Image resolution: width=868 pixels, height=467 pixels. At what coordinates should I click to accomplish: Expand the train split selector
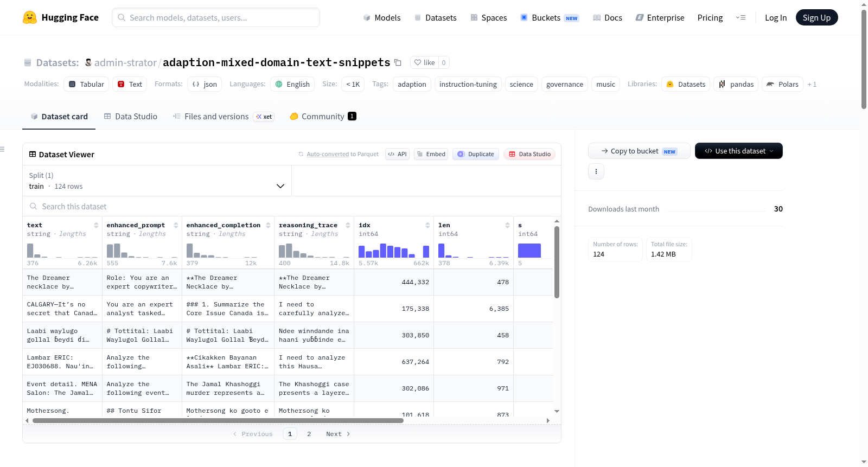157,181
